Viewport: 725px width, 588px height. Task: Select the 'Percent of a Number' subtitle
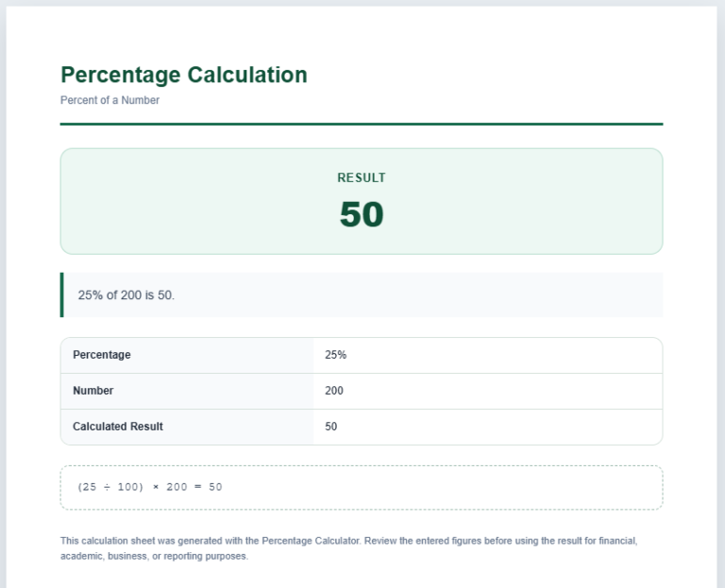(110, 100)
